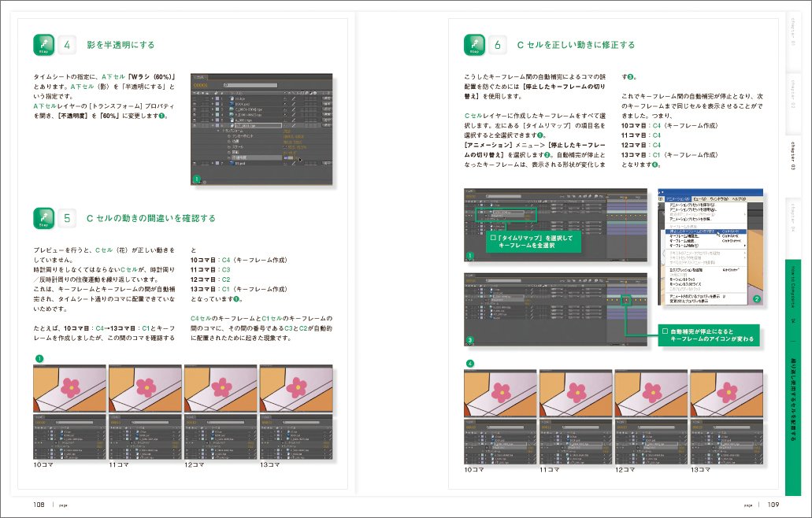Click layer 4 quality slash switch, Step 4 panel

pos(294,115)
